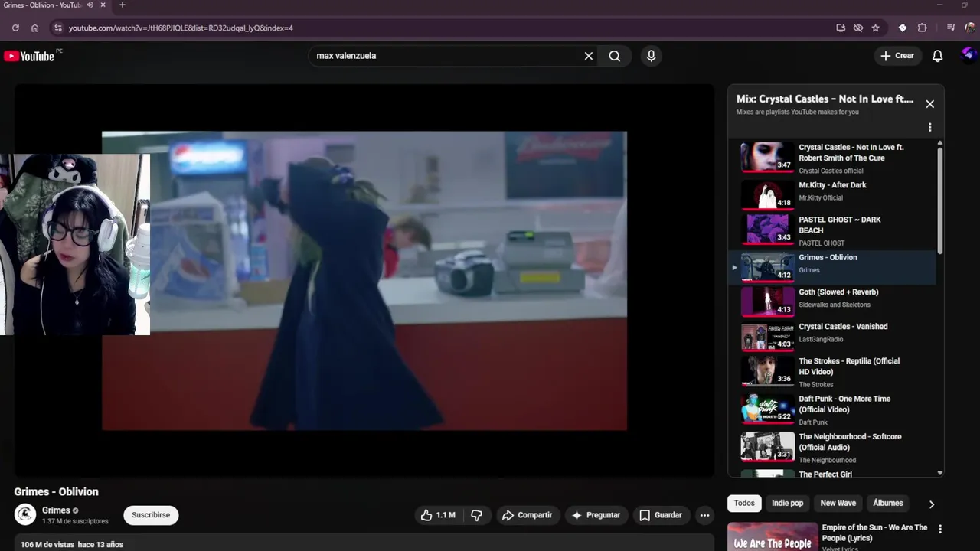This screenshot has width=980, height=551.
Task: Open the 'Grimes' channel under the current playlist item
Action: [x=809, y=270]
